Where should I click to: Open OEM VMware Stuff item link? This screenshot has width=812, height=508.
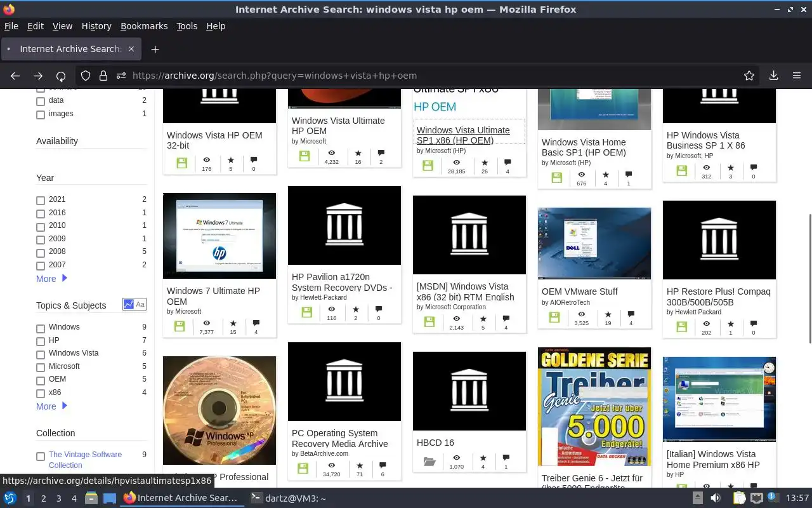pyautogui.click(x=580, y=291)
